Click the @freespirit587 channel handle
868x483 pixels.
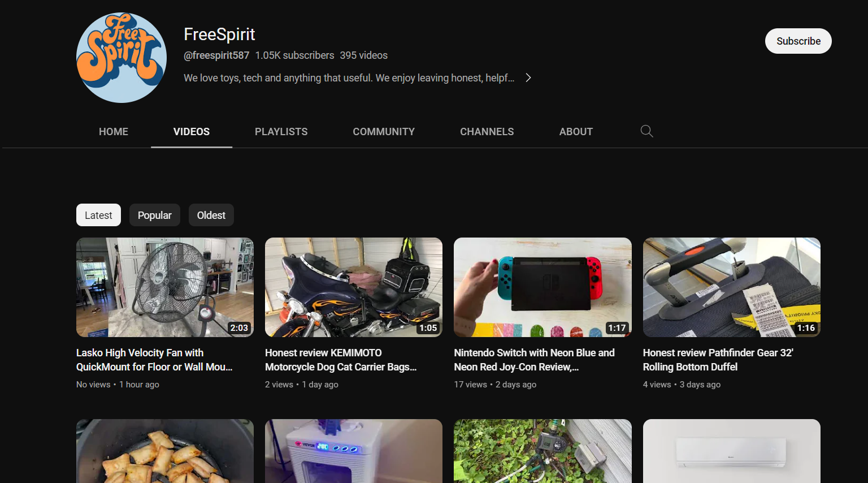(x=216, y=55)
